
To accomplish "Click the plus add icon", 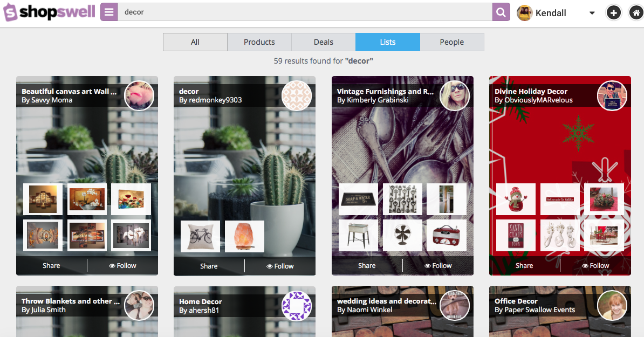I will coord(613,12).
